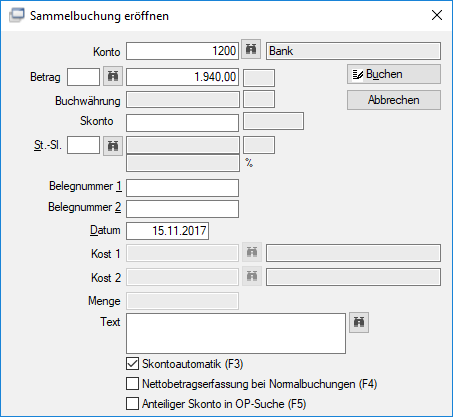Click the Kost 2 code field
The width and height of the screenshot is (453, 417).
coord(182,277)
